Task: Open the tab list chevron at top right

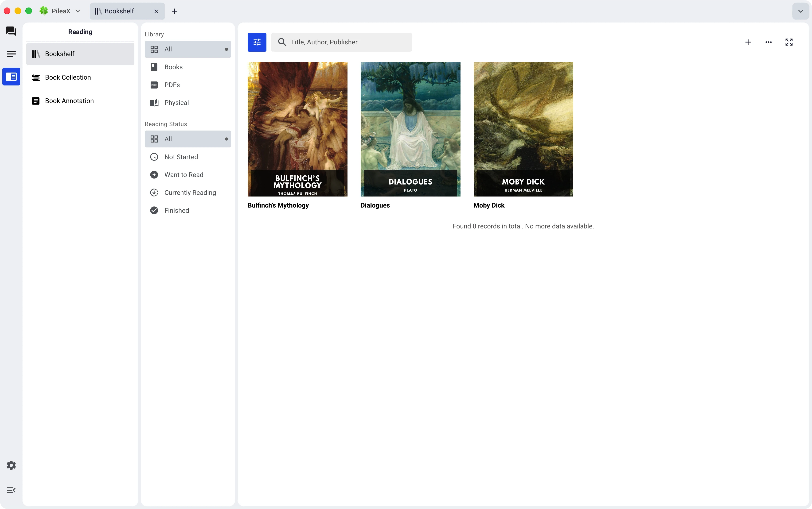Action: pos(800,11)
